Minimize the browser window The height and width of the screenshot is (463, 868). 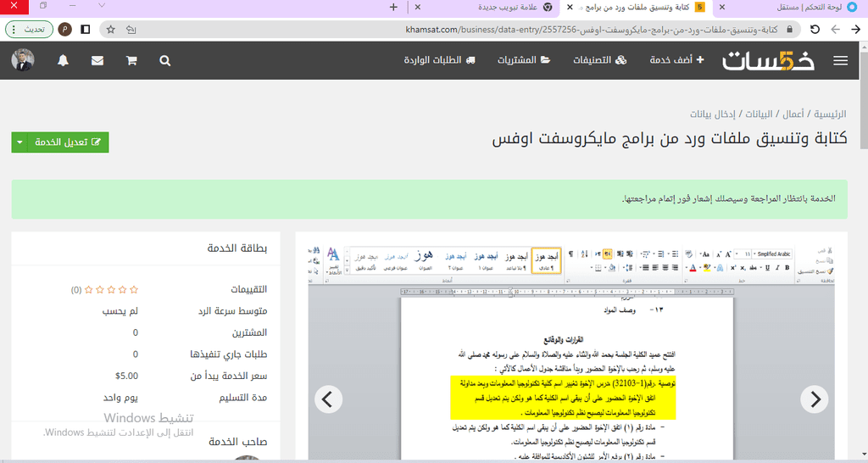click(72, 6)
